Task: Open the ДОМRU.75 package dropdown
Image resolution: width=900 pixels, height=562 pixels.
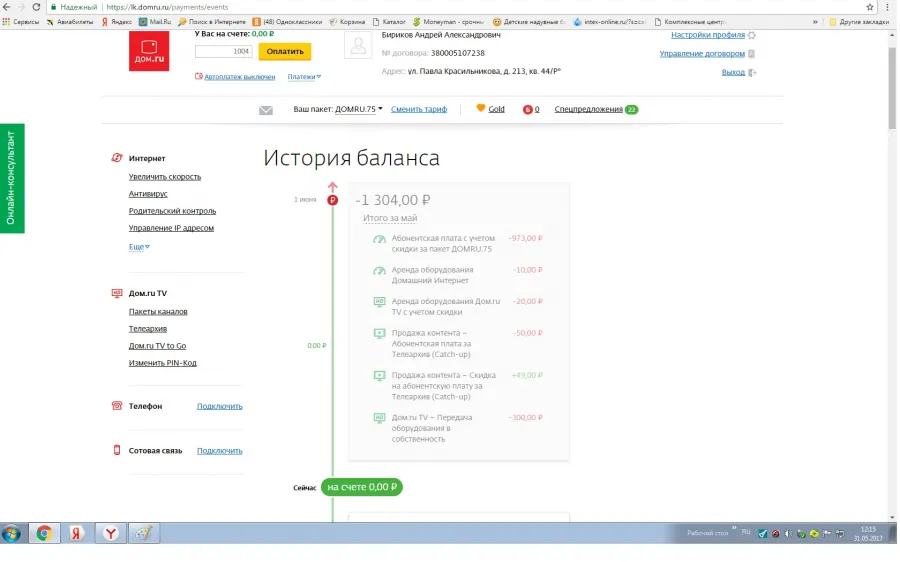Action: tap(359, 109)
